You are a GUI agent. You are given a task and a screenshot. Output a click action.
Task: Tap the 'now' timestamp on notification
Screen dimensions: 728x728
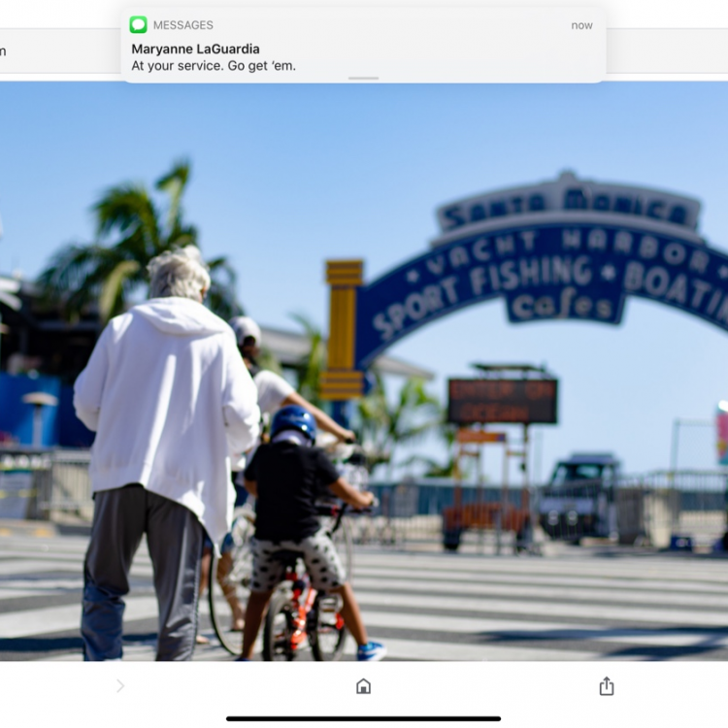581,25
